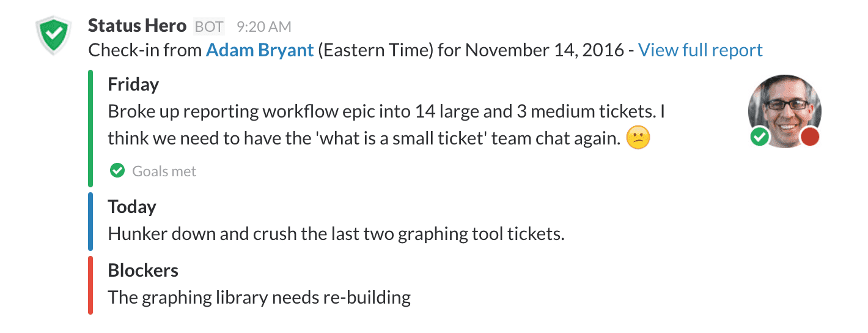Open the Adam Bryant profile link
This screenshot has height=333, width=868.
260,50
